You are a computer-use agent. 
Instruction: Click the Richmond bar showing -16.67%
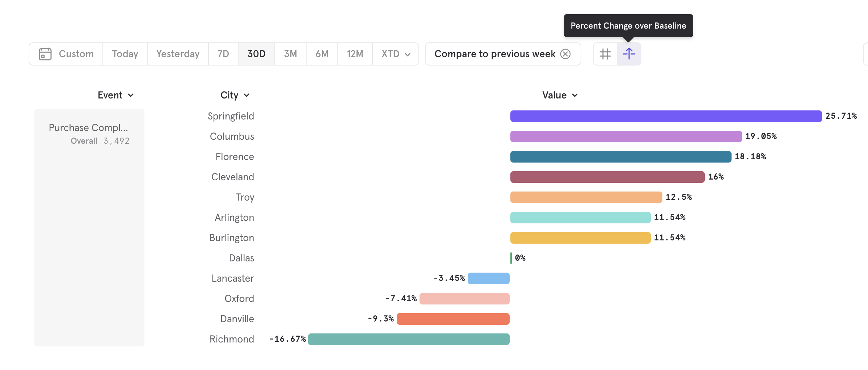pyautogui.click(x=408, y=339)
